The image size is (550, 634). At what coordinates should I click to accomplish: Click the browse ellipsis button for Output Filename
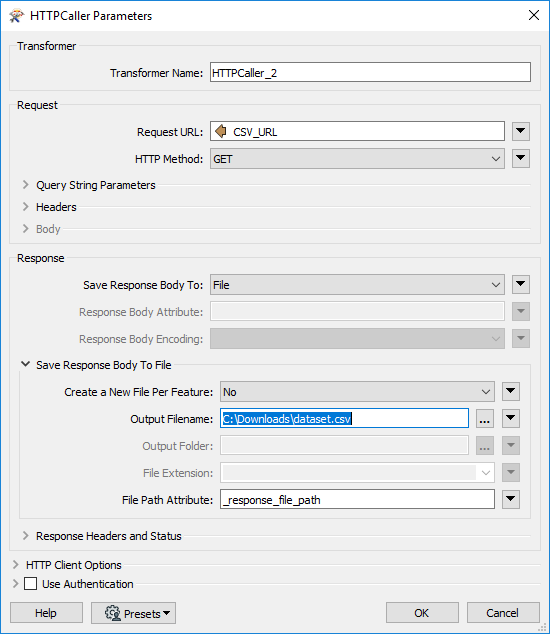[484, 418]
